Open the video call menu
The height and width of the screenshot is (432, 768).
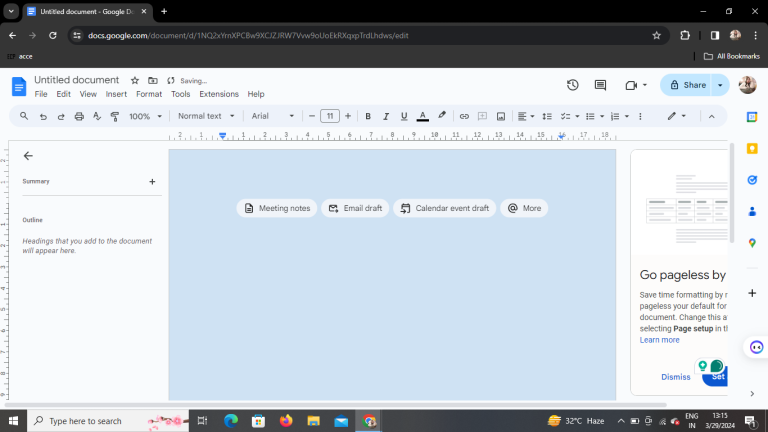pyautogui.click(x=636, y=85)
